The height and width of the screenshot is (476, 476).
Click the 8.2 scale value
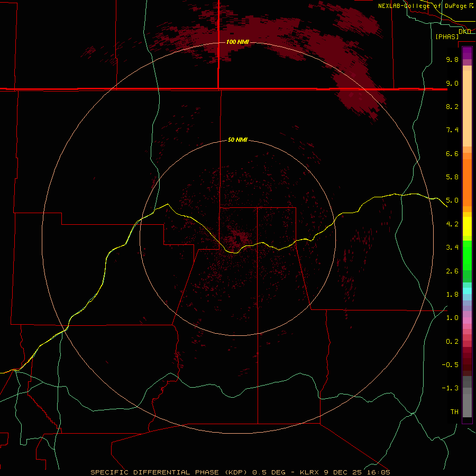click(x=452, y=106)
